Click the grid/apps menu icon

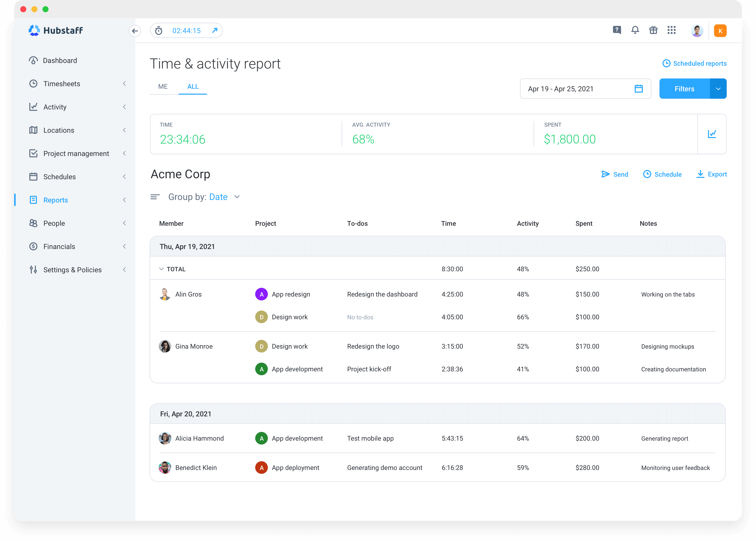[x=672, y=30]
